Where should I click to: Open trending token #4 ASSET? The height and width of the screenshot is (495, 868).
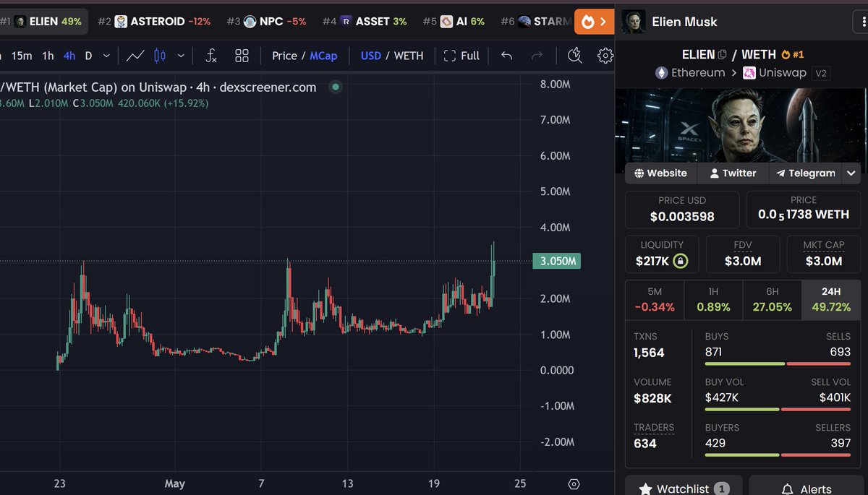(365, 22)
